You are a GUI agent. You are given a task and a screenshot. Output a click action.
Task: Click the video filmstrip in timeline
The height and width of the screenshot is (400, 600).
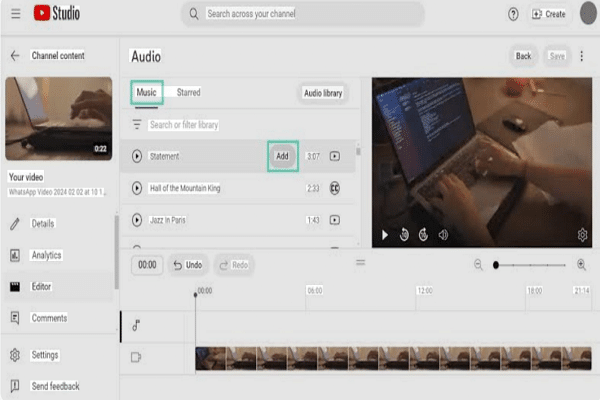point(393,358)
